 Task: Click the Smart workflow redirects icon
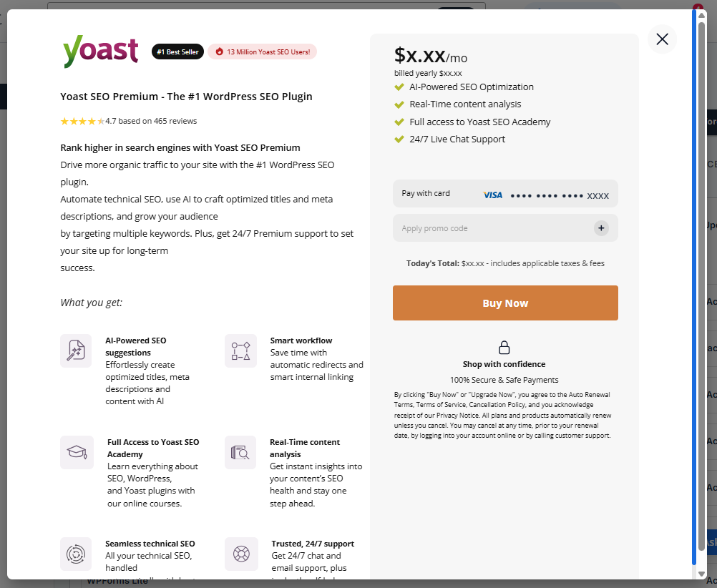point(240,351)
